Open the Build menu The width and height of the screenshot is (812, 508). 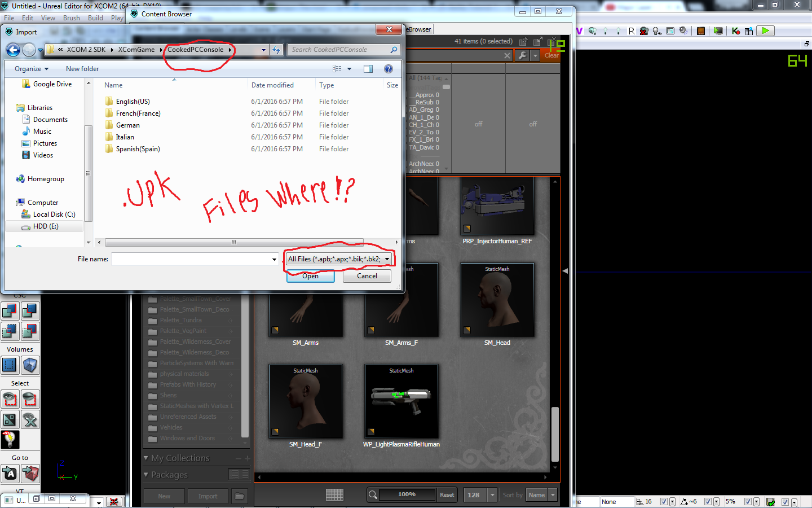(95, 18)
